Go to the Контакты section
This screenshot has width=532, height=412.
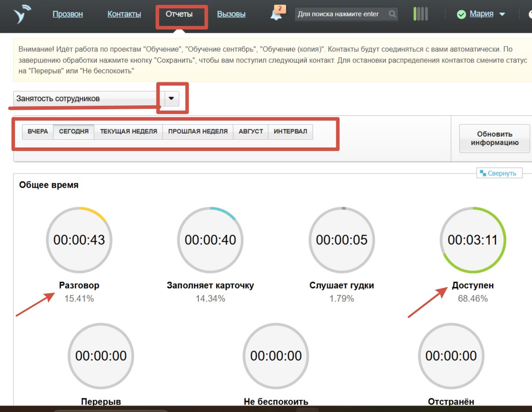[124, 14]
